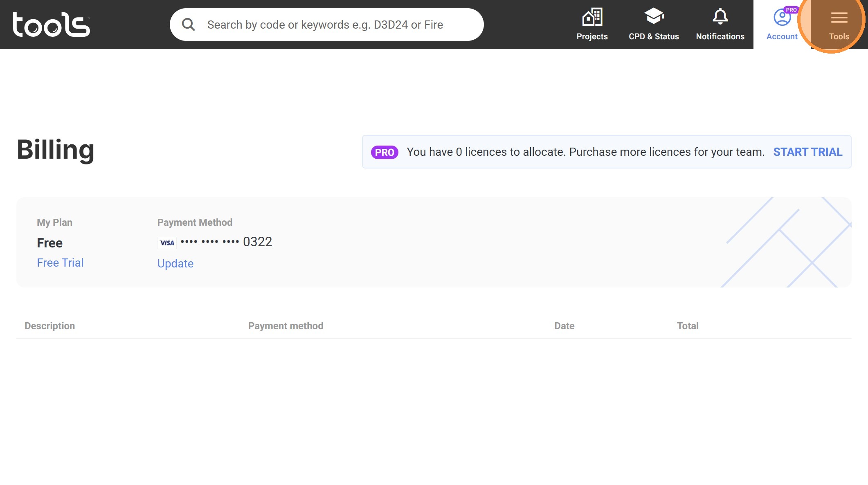Screen dimensions: 868x485
Task: Click the Projects menu label
Action: point(592,36)
